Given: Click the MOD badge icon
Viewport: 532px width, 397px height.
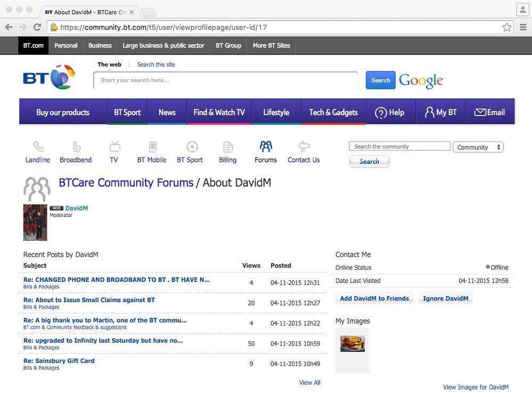Looking at the screenshot, I should coord(56,208).
